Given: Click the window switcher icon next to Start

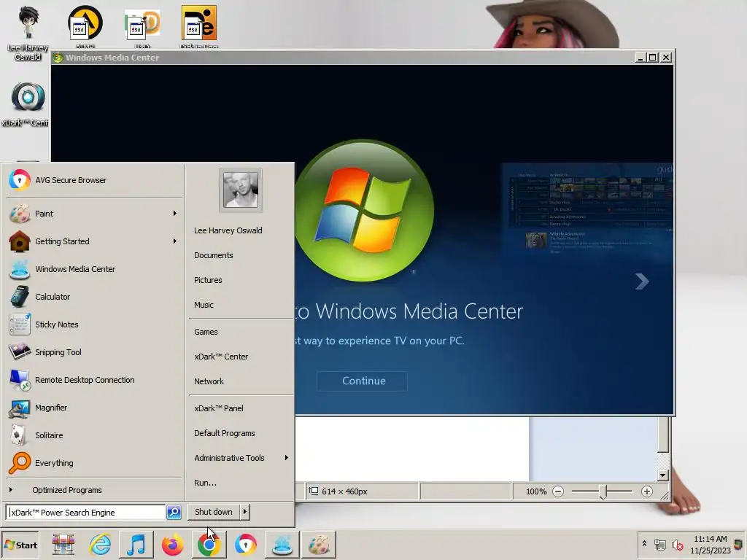Looking at the screenshot, I should pos(63,545).
